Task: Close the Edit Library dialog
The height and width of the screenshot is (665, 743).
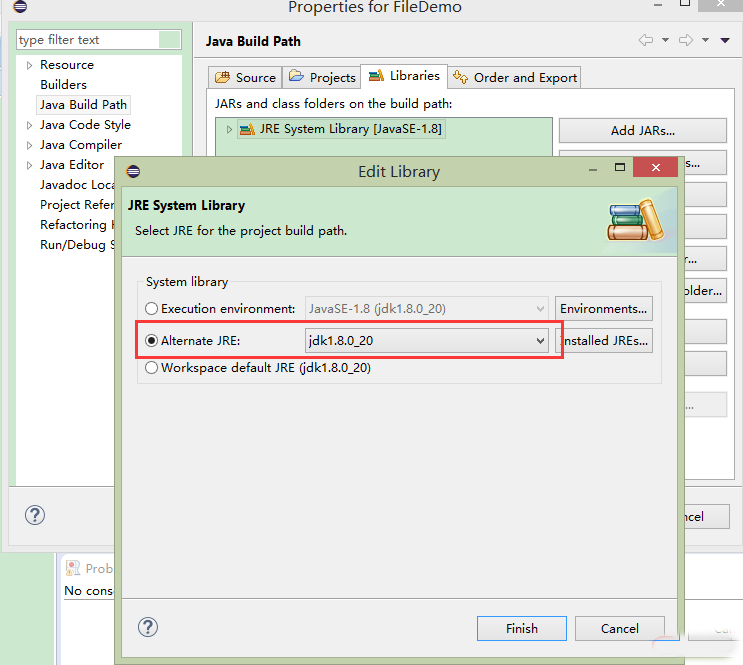Action: [656, 167]
